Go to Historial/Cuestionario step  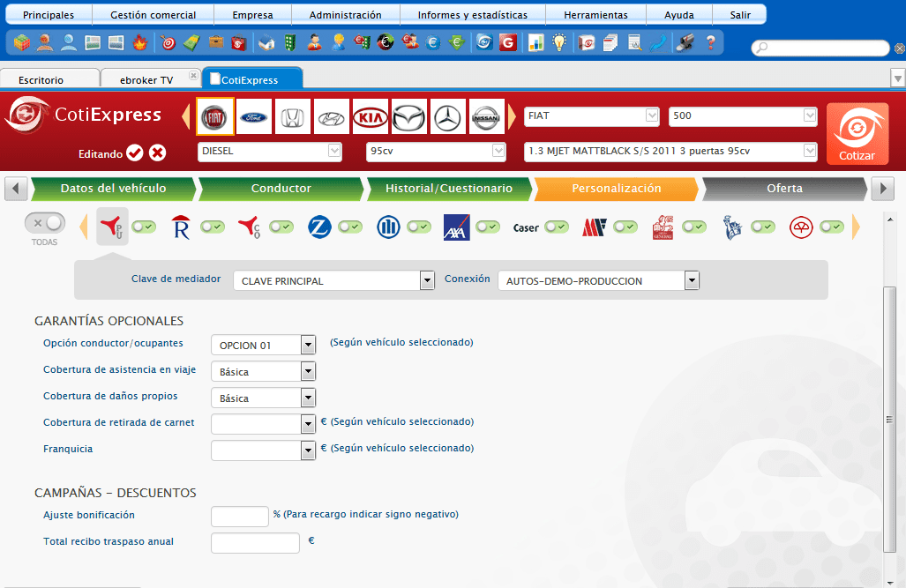(449, 189)
